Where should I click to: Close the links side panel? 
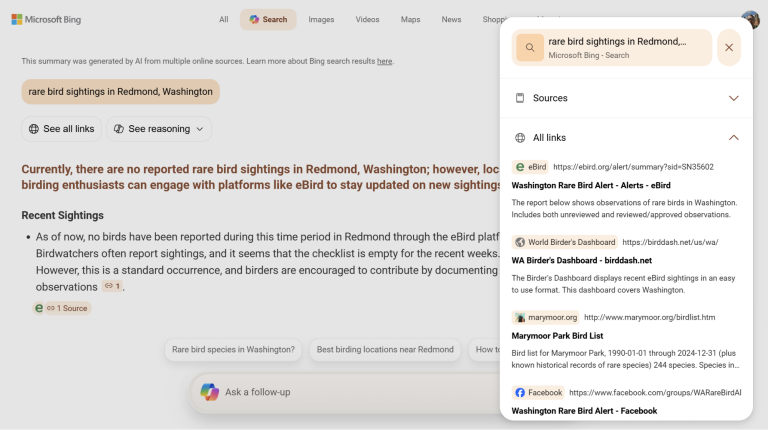pos(729,48)
